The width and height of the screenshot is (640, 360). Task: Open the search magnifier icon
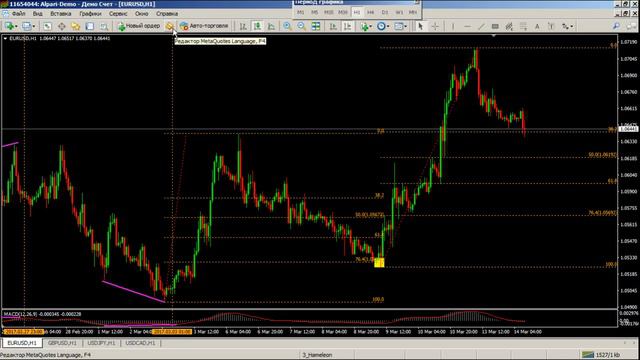[x=616, y=26]
